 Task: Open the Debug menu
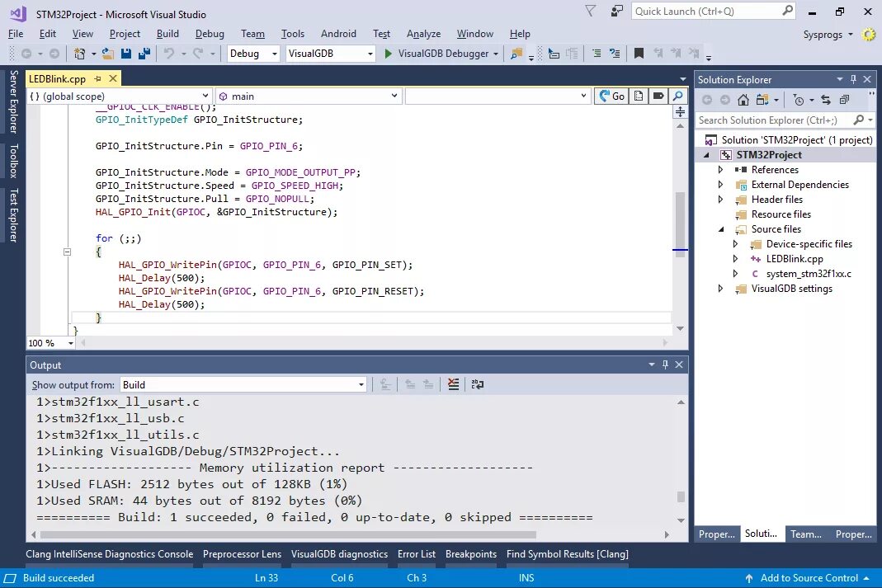[210, 34]
